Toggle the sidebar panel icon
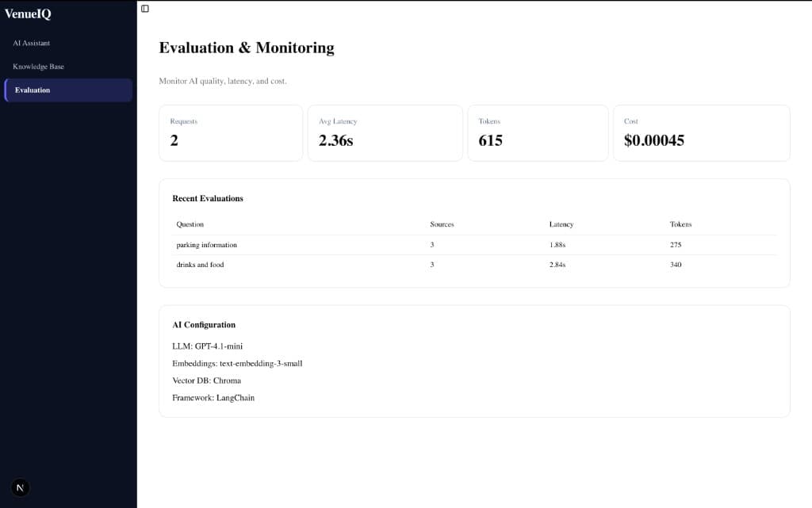The width and height of the screenshot is (812, 508). (x=145, y=8)
